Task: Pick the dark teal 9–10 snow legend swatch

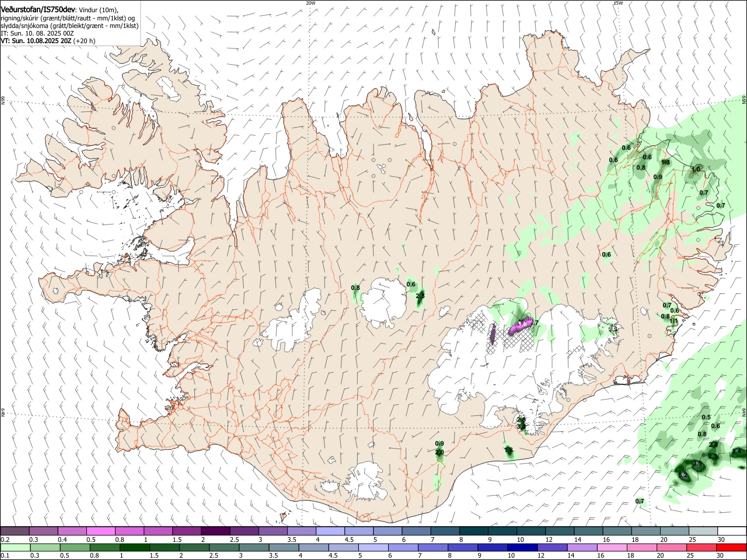Action: 504,531
